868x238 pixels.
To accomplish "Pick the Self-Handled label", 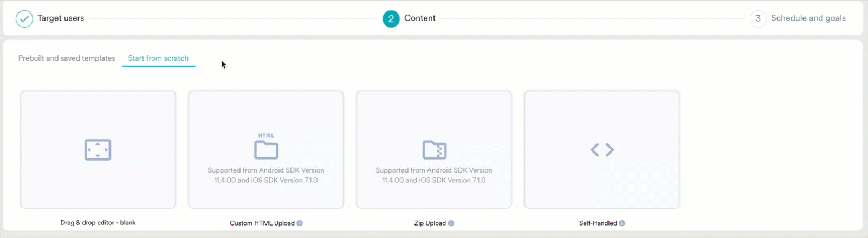I will click(598, 223).
